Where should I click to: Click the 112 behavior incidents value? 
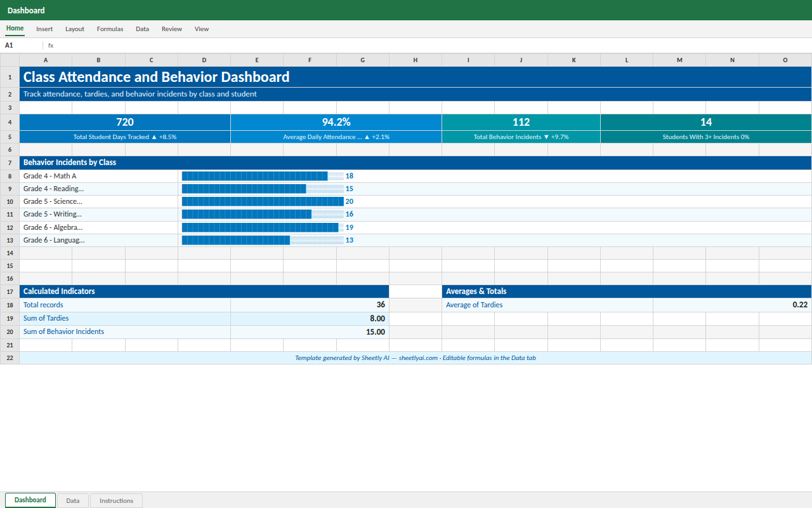[521, 122]
